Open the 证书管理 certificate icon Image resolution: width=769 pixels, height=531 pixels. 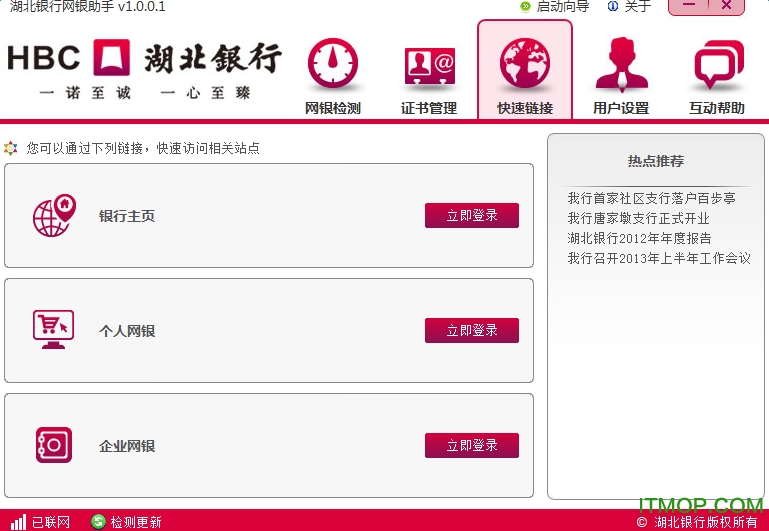point(429,66)
